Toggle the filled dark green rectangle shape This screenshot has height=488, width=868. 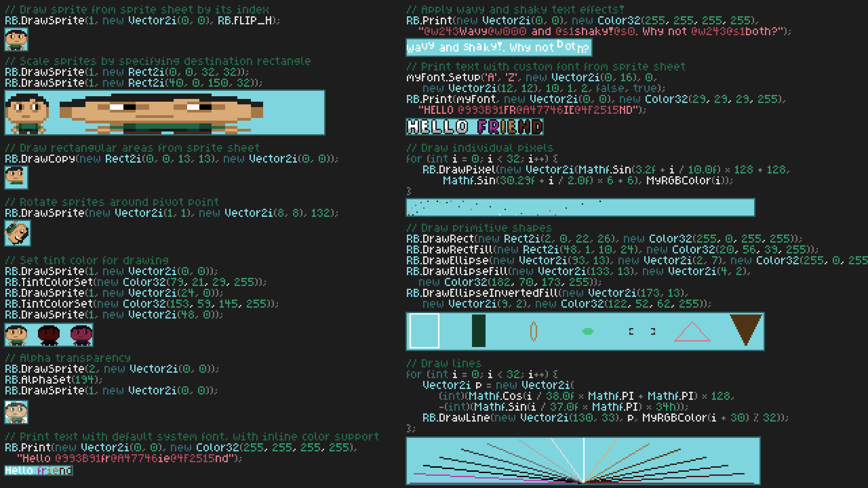point(478,331)
